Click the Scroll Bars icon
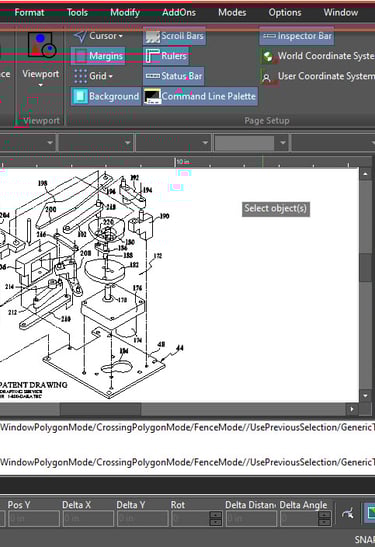Viewport: 375px width, 547px height. [152, 36]
